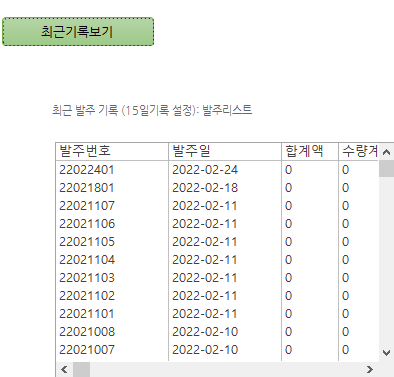The height and width of the screenshot is (377, 394).
Task: Click the date in row 22021107
Action: (x=204, y=206)
